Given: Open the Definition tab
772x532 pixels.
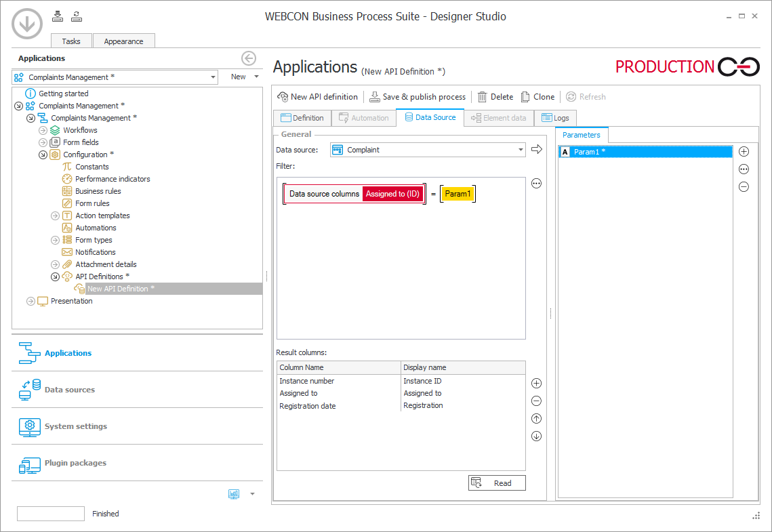Looking at the screenshot, I should coord(302,118).
